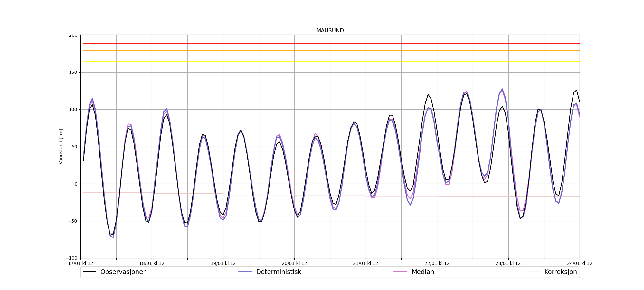Click the magenta Median legend line sample
This screenshot has width=644, height=290.
[x=400, y=272]
